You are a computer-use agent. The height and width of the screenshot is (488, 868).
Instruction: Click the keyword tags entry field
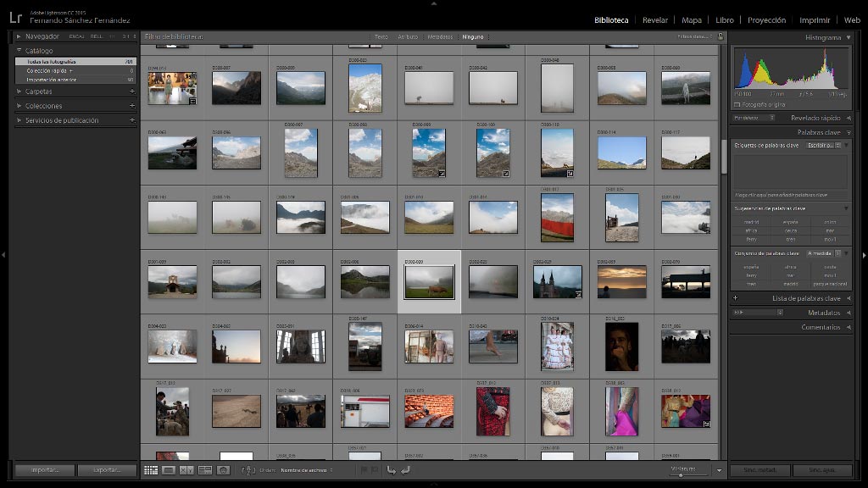791,171
